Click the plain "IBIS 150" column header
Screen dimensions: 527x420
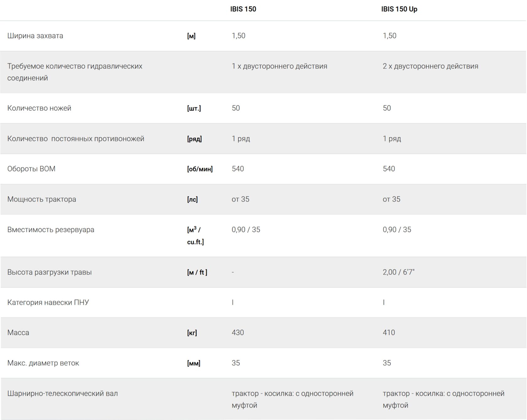(x=243, y=9)
